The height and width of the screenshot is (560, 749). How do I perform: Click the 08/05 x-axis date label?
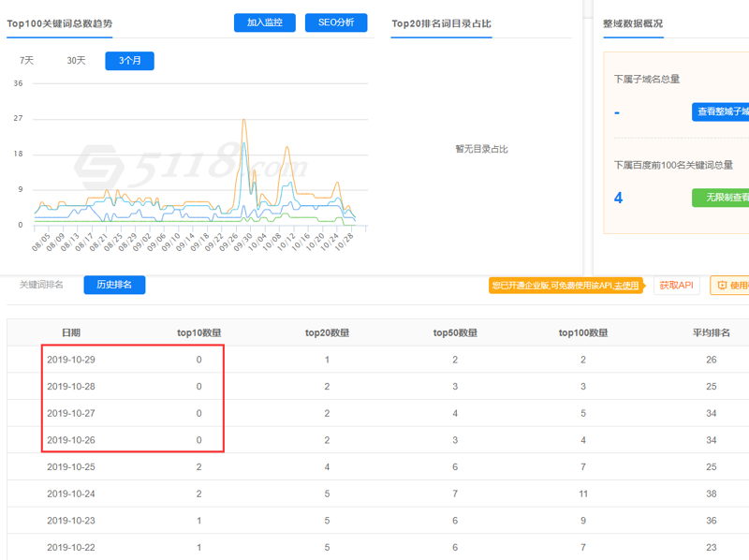click(x=40, y=242)
